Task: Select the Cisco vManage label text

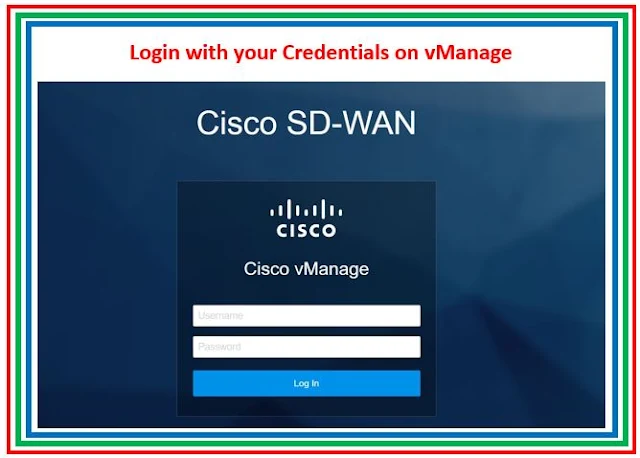Action: click(x=306, y=269)
